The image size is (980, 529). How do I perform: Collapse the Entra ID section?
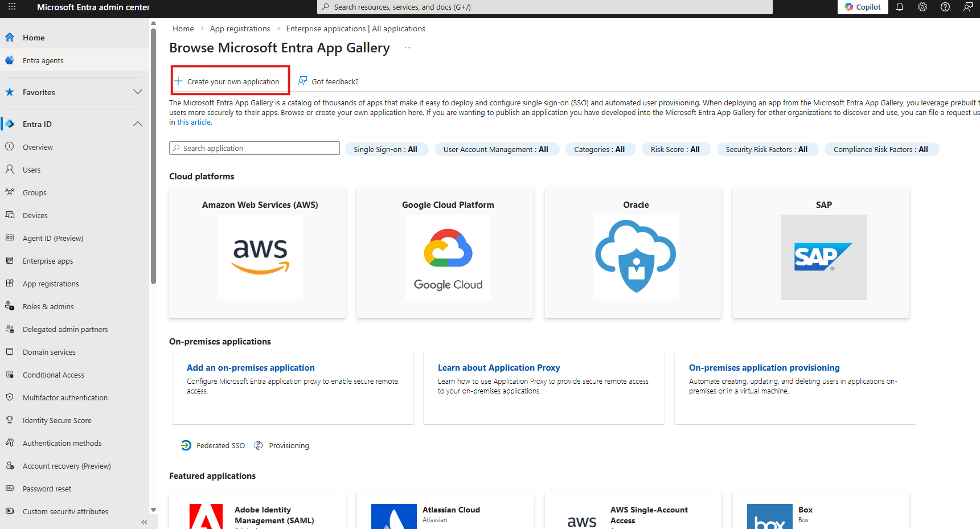click(137, 124)
